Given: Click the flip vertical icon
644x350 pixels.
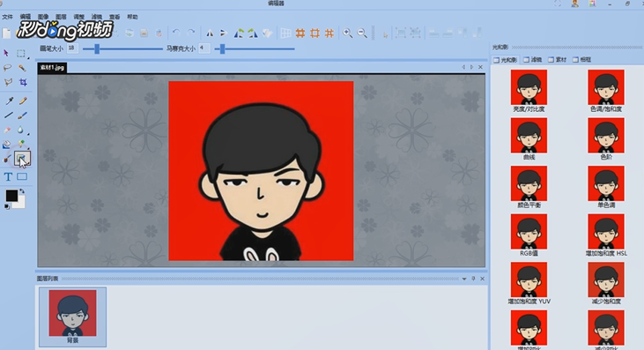Looking at the screenshot, I should [x=224, y=34].
